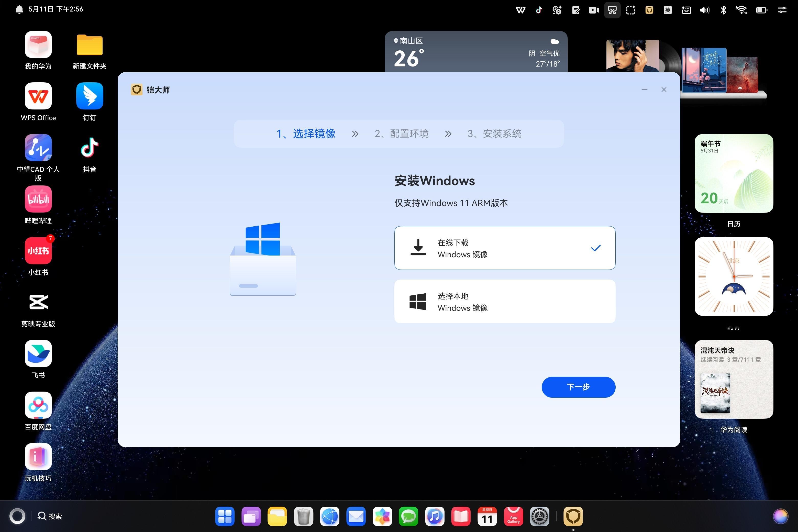798x532 pixels.
Task: Open the Gallery photos app in dock
Action: tap(382, 516)
